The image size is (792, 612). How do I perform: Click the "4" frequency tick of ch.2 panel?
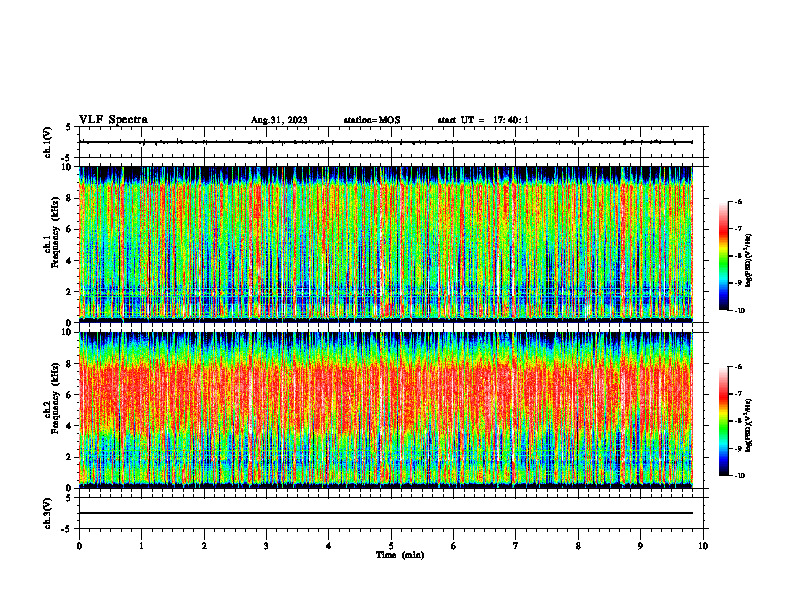click(x=70, y=426)
